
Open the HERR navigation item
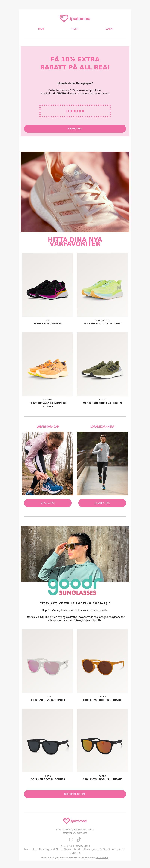(x=75, y=29)
